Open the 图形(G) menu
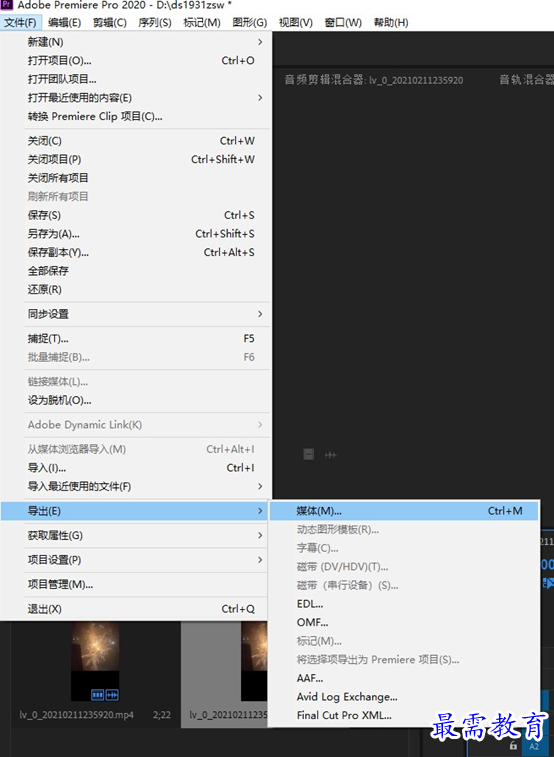Image resolution: width=554 pixels, height=757 pixels. point(249,23)
